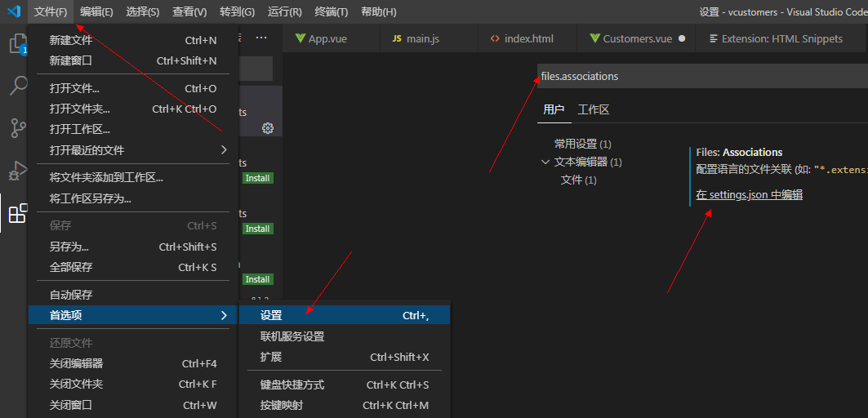This screenshot has width=868, height=418.
Task: Select the 工作区 settings scope tab
Action: [594, 109]
